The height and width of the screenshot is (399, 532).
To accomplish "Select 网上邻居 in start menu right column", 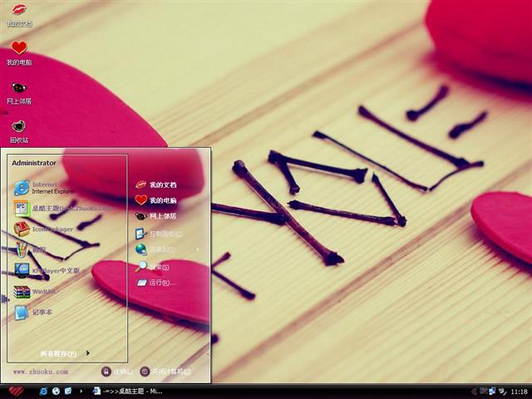I will pos(156,216).
